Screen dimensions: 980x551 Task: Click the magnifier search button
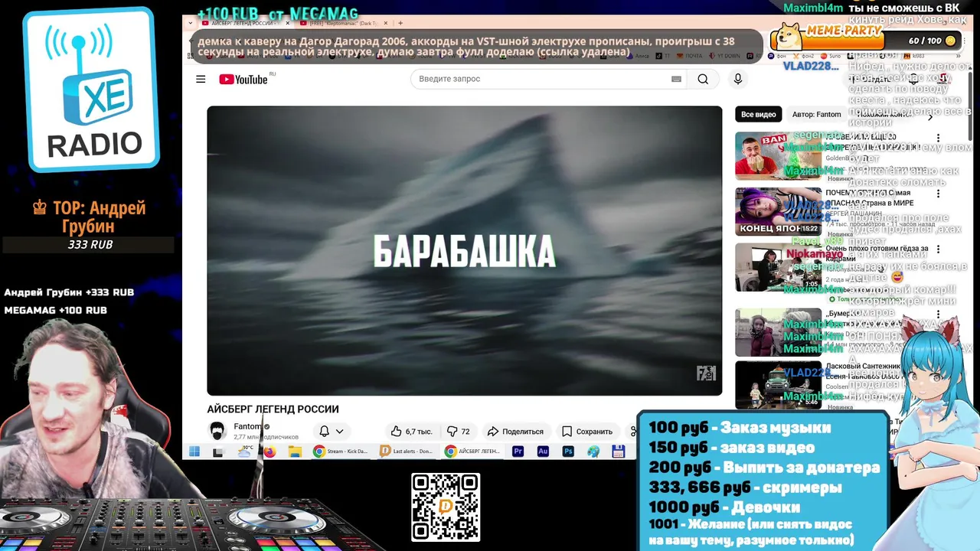[703, 79]
